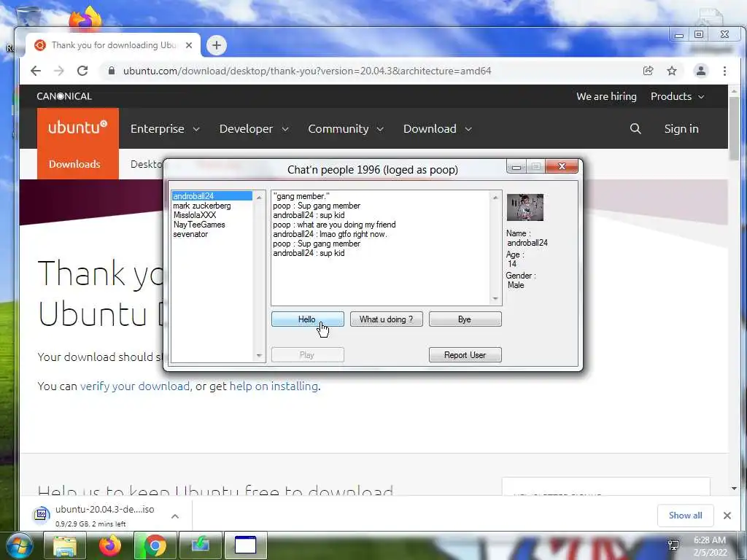747x560 pixels.
Task: Select NayTeeGames in user list
Action: pos(212,225)
